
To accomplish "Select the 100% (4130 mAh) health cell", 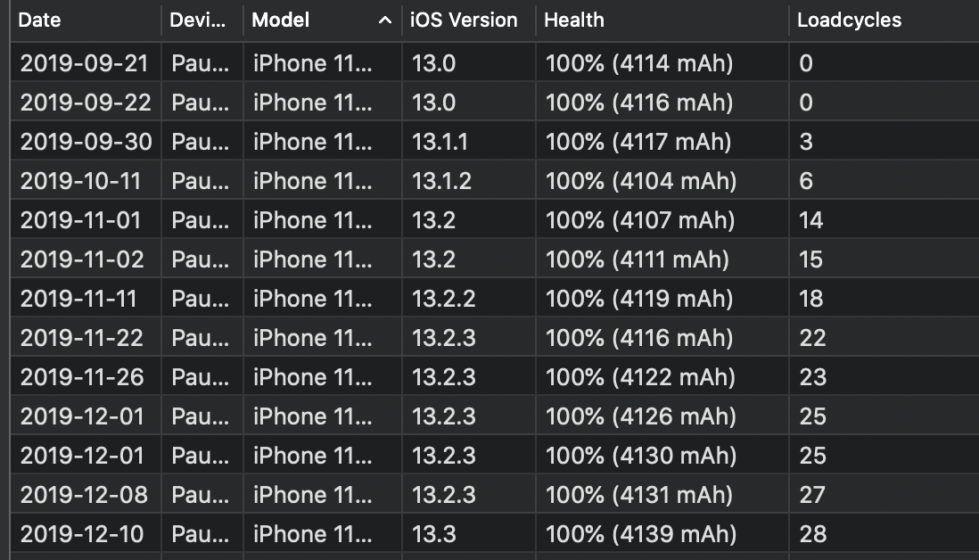I will click(640, 456).
